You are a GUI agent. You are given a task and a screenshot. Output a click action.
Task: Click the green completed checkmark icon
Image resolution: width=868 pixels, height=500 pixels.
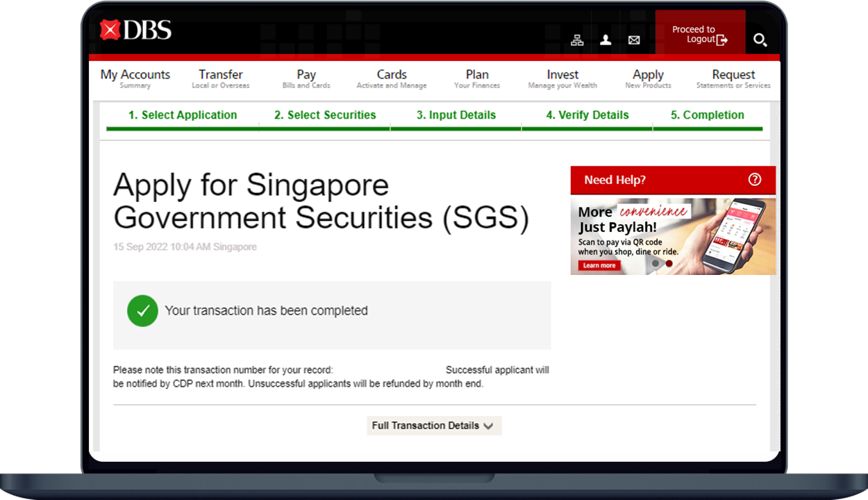pos(142,310)
